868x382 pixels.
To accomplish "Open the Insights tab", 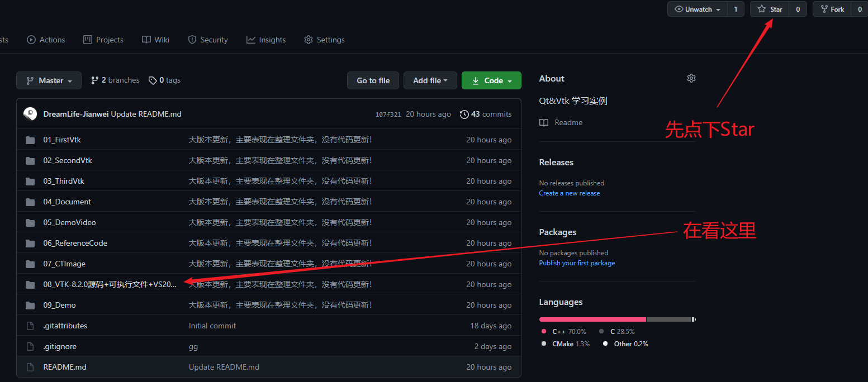I will click(266, 40).
